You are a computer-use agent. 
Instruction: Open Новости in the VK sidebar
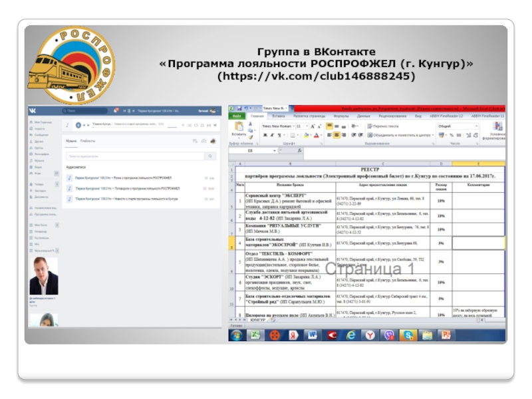tap(37, 128)
